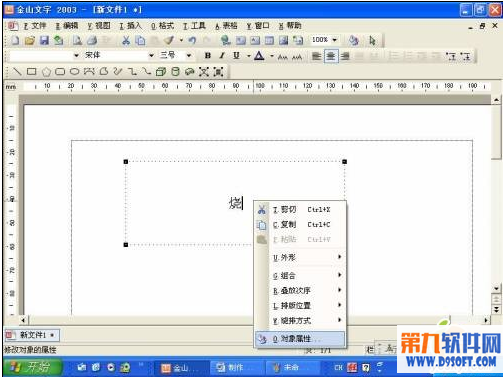Select the Line drawing tool
503x377 pixels.
click(17, 71)
